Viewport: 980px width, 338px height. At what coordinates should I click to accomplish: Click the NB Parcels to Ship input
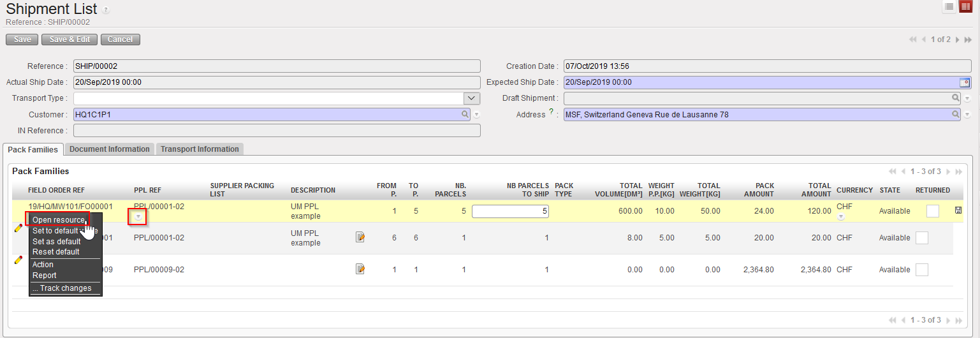(x=510, y=211)
